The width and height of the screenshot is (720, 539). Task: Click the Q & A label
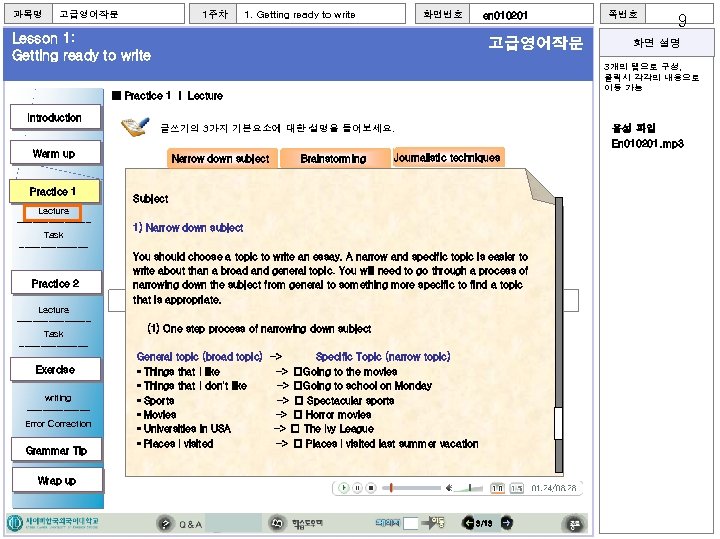coord(191,524)
